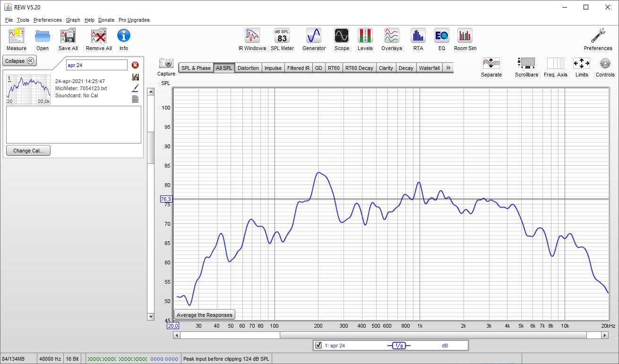Open Room Sim tool
The width and height of the screenshot is (619, 364).
click(x=465, y=36)
